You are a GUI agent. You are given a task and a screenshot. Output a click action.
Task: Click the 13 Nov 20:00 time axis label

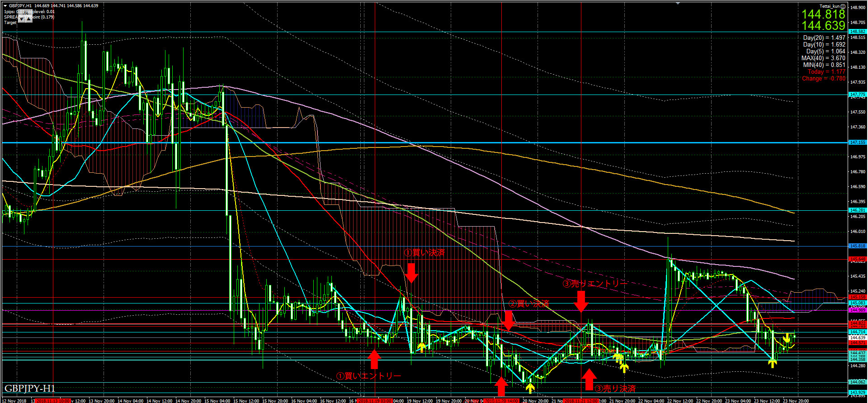coord(101,401)
